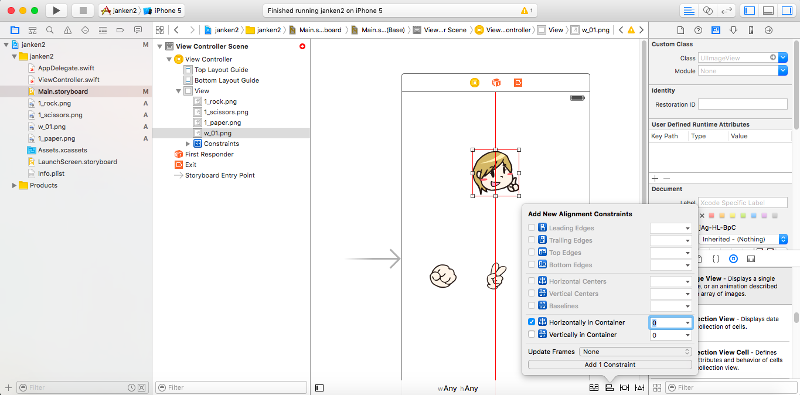Open the Issue navigator
The width and height of the screenshot is (800, 395).
(67, 30)
